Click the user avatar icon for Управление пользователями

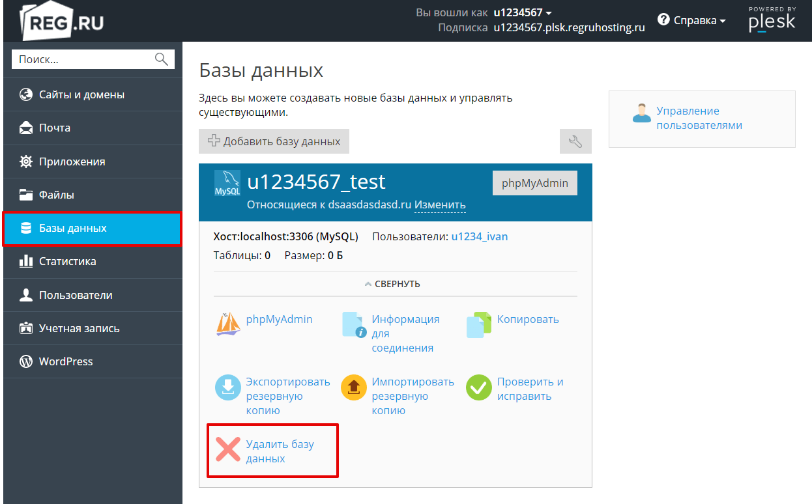642,113
